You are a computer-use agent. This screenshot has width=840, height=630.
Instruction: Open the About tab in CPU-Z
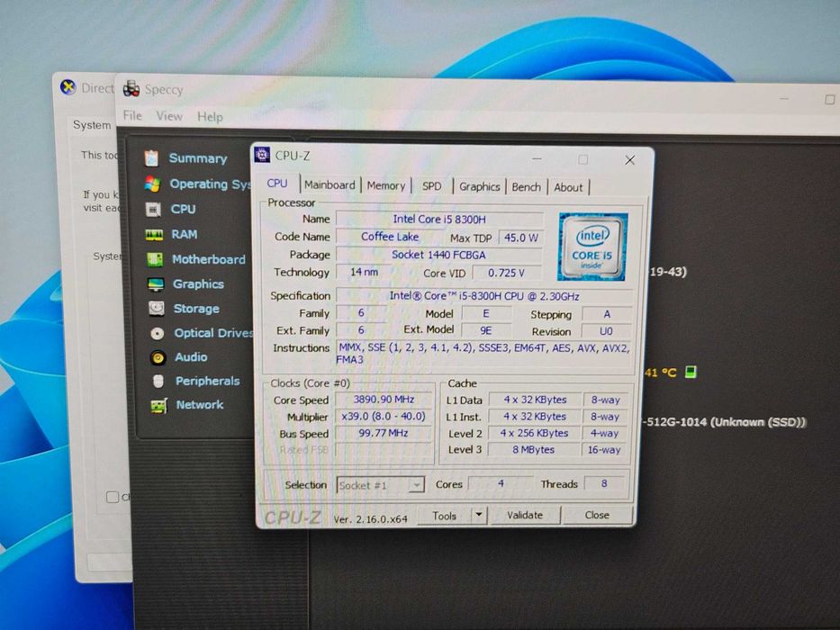[x=568, y=187]
